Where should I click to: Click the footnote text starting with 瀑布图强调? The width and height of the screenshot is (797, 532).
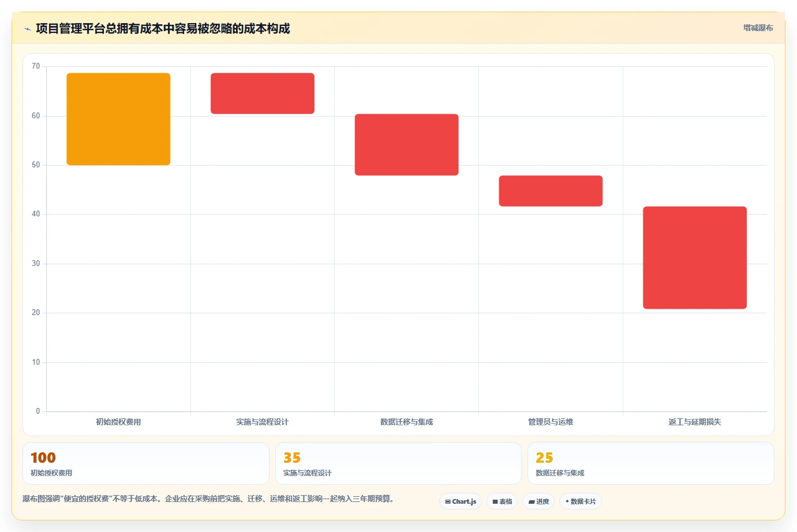pos(208,499)
